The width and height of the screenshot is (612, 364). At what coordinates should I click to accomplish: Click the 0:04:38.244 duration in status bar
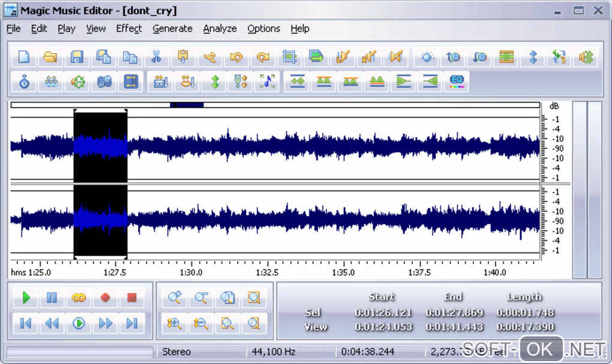tap(368, 351)
